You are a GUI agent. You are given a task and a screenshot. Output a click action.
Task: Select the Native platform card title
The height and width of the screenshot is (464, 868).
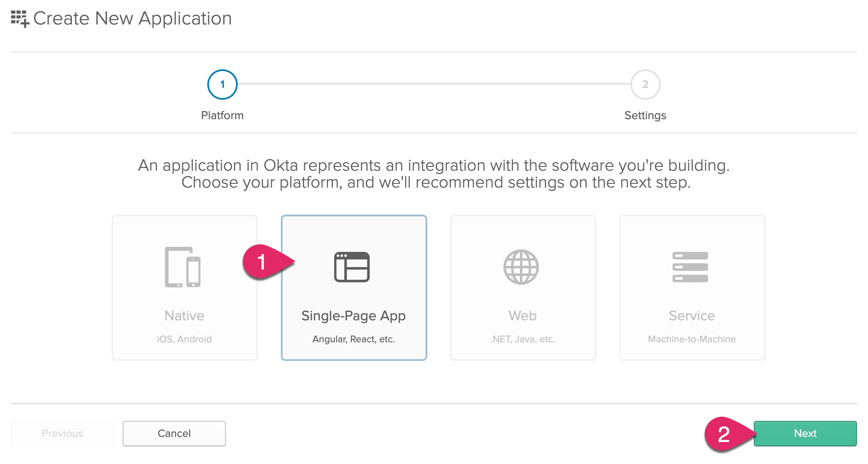[184, 316]
